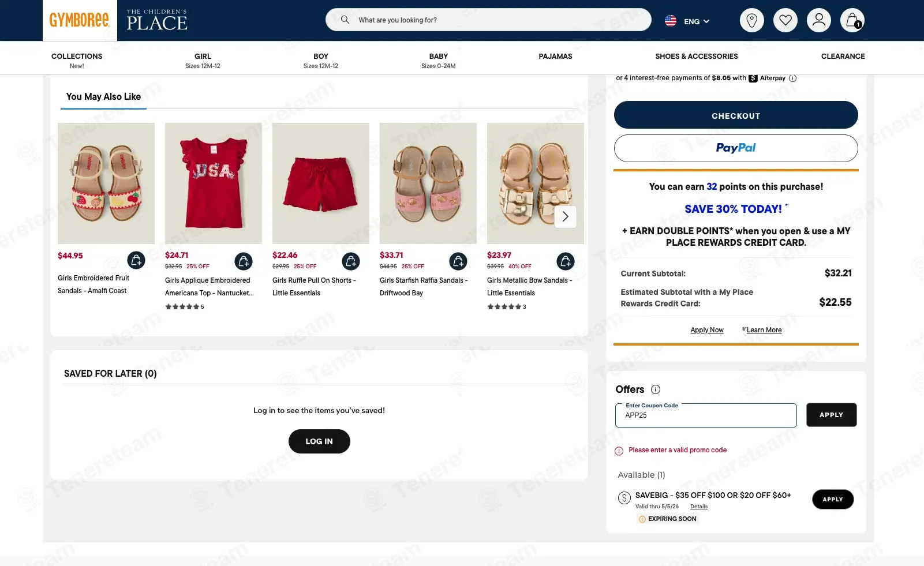Show next products in carousel

[566, 216]
